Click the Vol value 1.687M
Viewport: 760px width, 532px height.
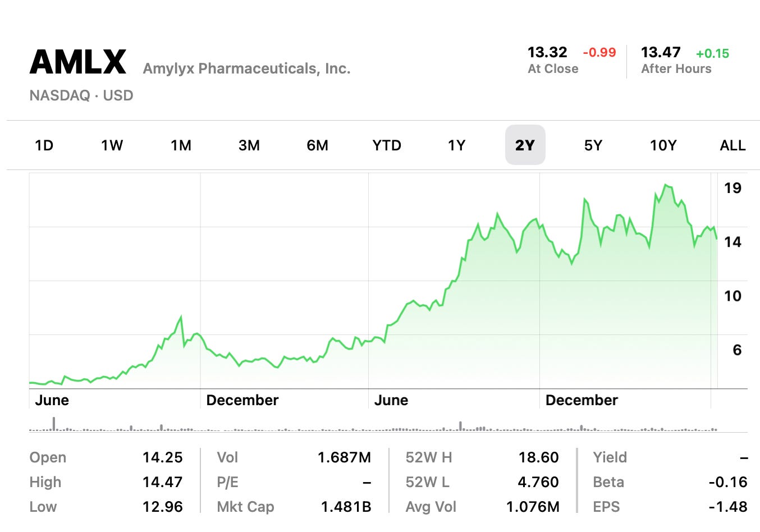(344, 457)
